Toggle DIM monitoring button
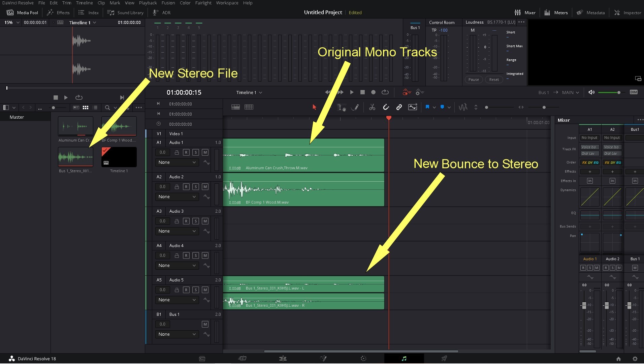The width and height of the screenshot is (644, 364). click(634, 92)
